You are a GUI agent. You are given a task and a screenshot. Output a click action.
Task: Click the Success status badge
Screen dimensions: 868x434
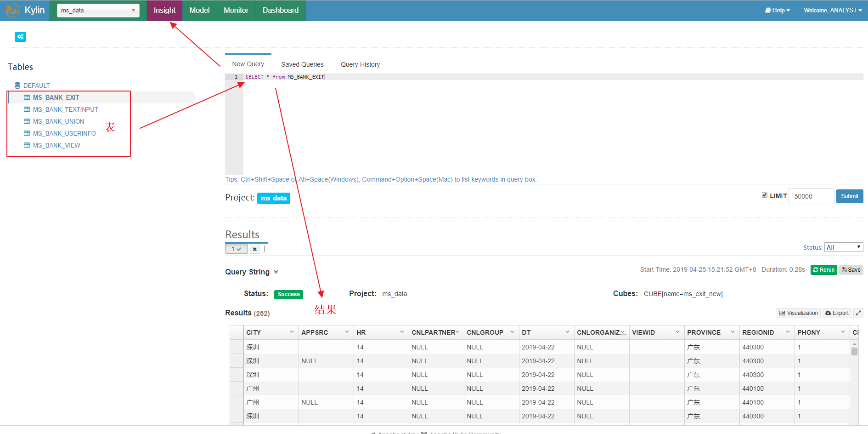coord(288,294)
